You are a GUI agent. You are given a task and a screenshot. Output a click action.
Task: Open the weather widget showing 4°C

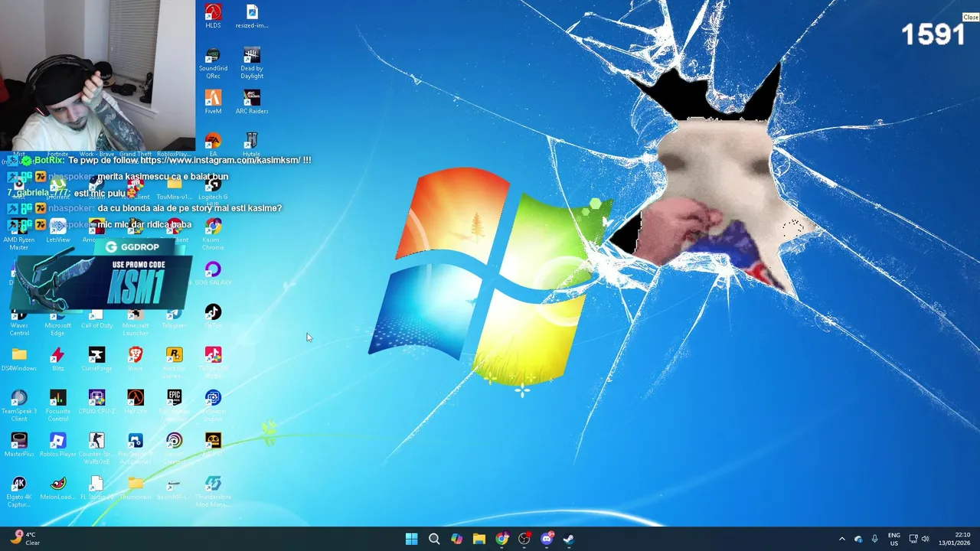point(25,539)
